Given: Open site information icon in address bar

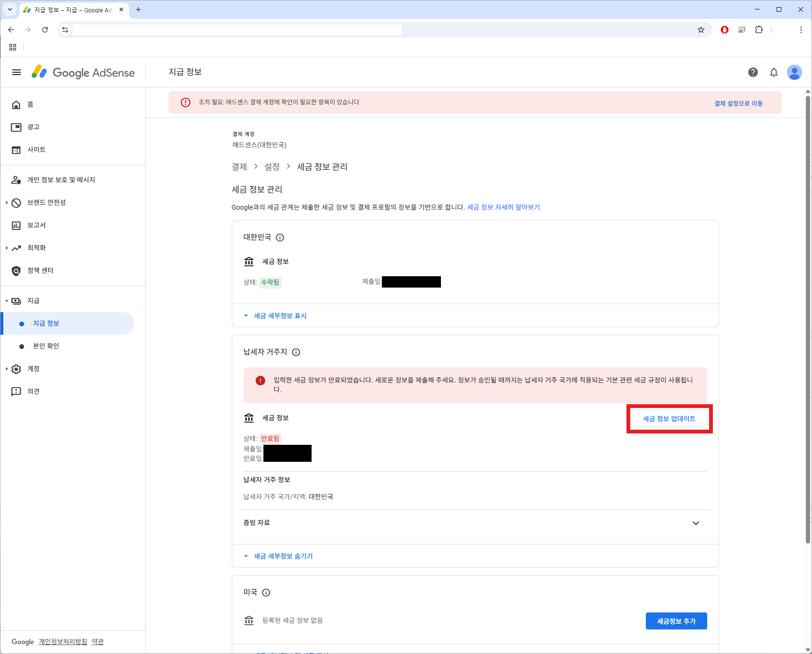Looking at the screenshot, I should click(x=65, y=30).
